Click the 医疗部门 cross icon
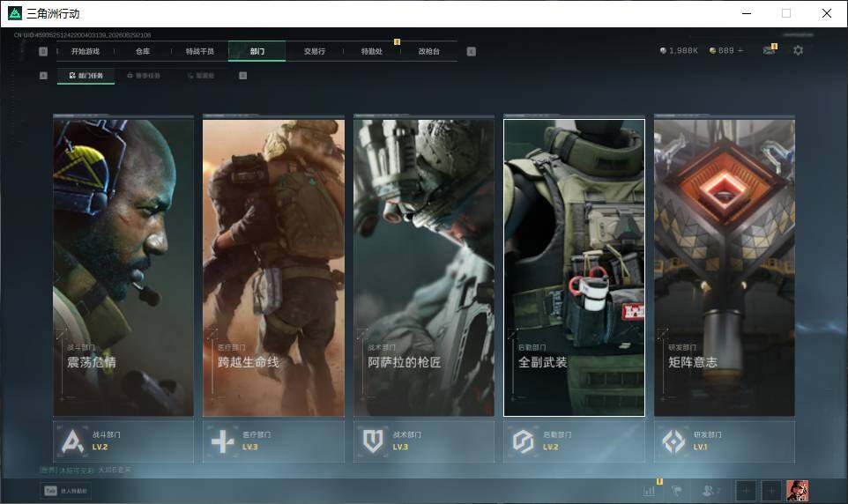 click(222, 441)
